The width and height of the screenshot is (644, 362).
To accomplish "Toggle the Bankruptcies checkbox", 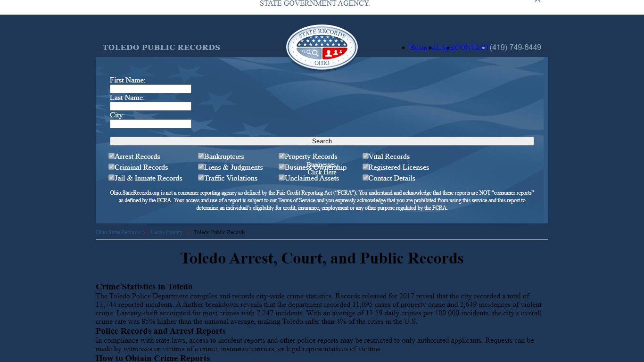I will click(201, 156).
